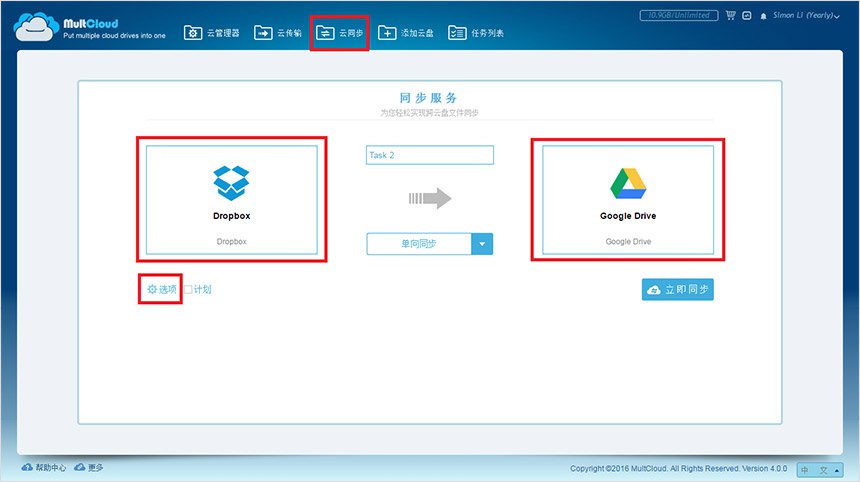
Task: Open the 云传输 cloud transfer tab
Action: coord(278,33)
